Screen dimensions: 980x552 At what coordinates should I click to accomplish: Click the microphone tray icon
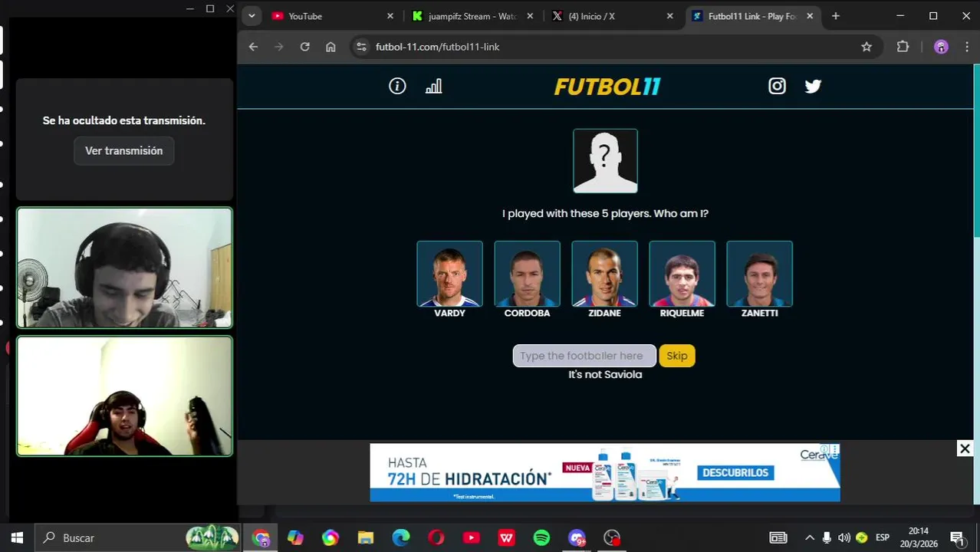pyautogui.click(x=827, y=538)
